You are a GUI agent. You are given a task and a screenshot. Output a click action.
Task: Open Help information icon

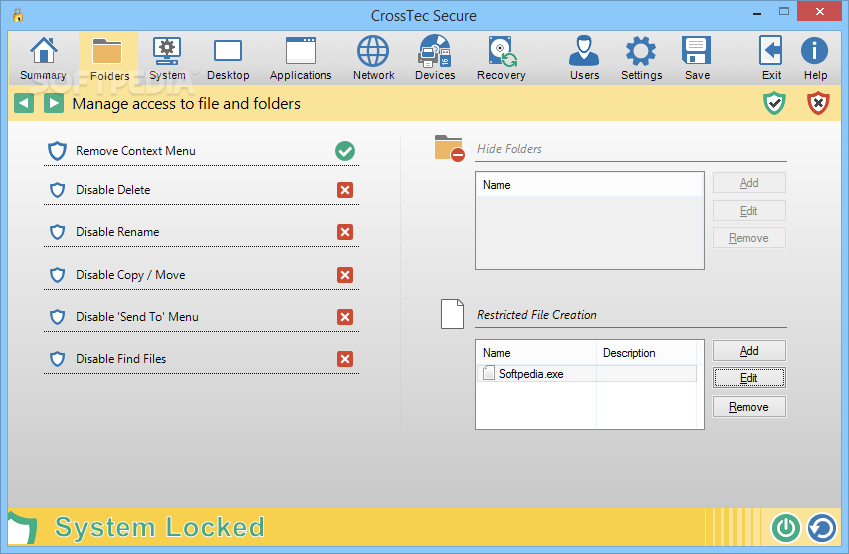point(815,58)
